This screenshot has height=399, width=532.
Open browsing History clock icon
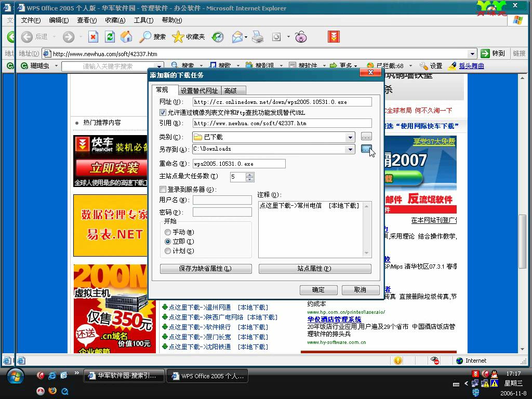218,37
